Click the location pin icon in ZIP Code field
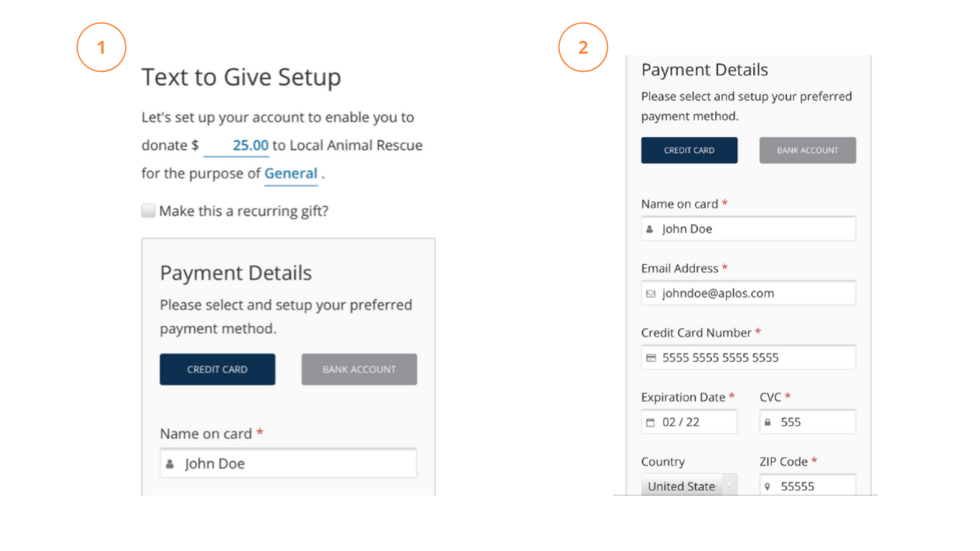This screenshot has width=980, height=551. pos(767,487)
